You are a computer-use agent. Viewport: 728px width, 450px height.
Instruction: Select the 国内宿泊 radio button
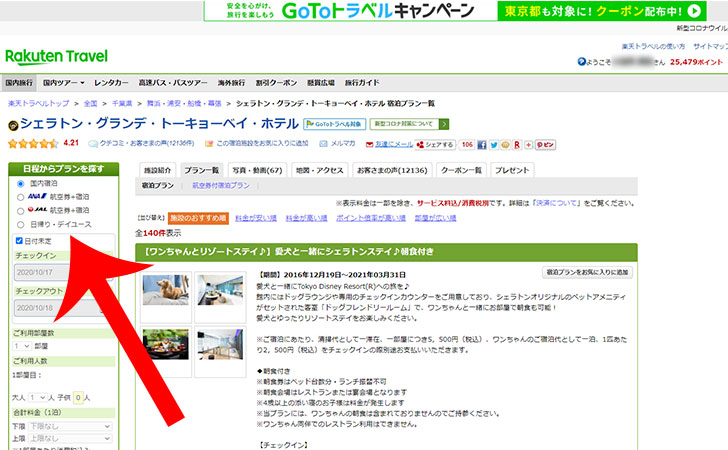(x=20, y=184)
